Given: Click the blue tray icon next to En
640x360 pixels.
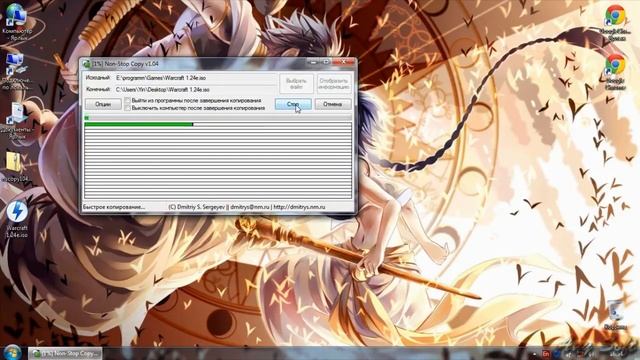Looking at the screenshot, I should [x=557, y=353].
